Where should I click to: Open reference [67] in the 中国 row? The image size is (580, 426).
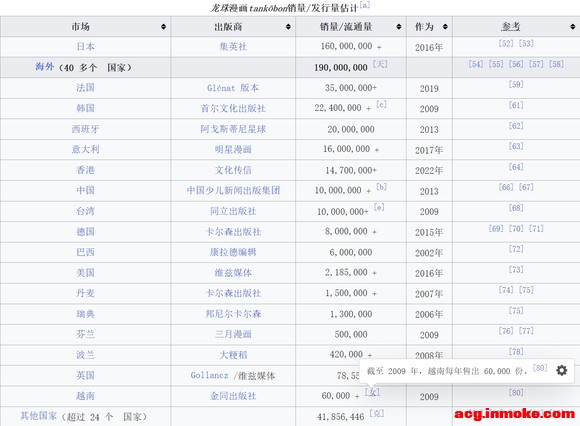[526, 187]
